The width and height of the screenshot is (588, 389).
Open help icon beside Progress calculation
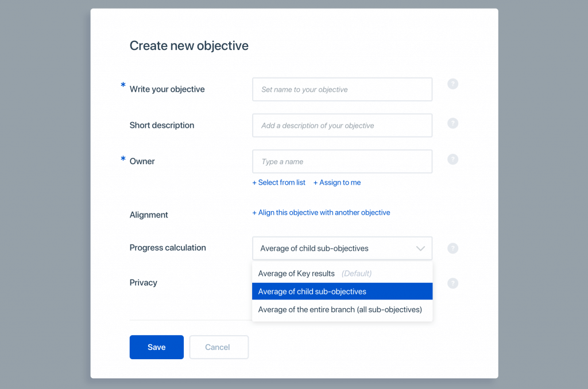[452, 248]
